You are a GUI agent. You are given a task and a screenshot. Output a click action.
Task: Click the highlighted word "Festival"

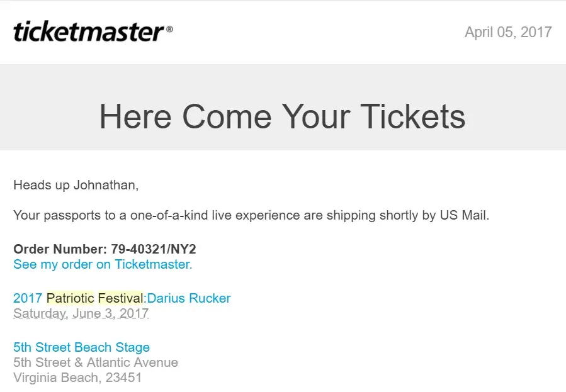121,298
